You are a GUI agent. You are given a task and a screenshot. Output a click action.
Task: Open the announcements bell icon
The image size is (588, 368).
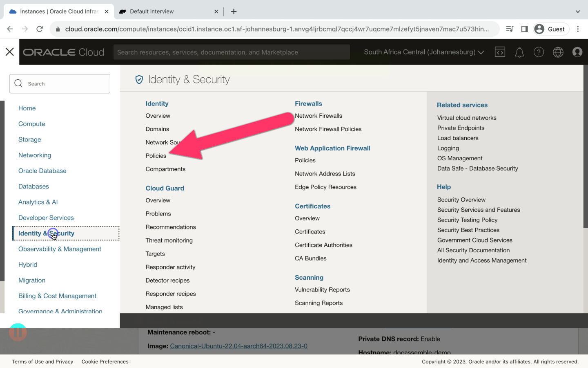pyautogui.click(x=519, y=52)
